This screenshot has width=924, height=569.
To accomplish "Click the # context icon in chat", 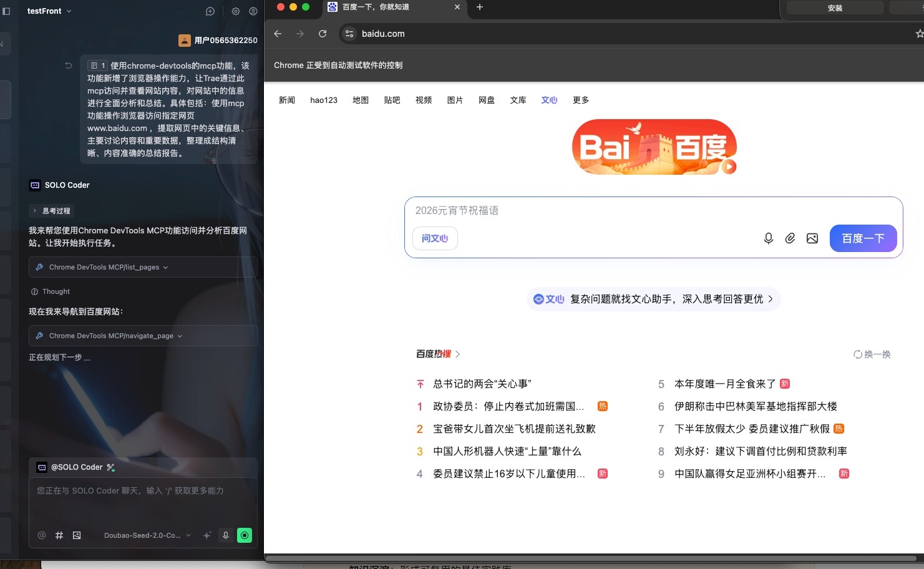I will [x=59, y=535].
